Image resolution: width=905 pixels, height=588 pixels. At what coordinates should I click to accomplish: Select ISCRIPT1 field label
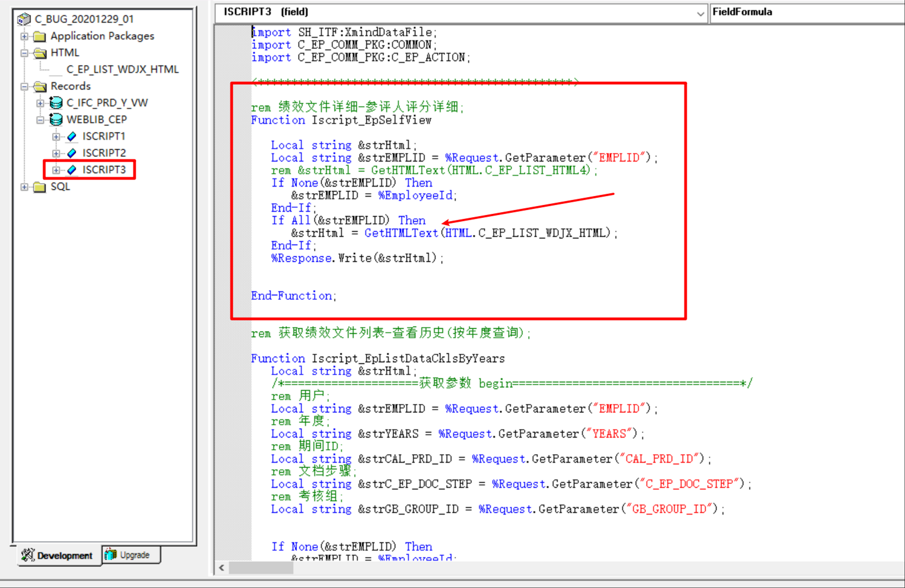point(104,136)
